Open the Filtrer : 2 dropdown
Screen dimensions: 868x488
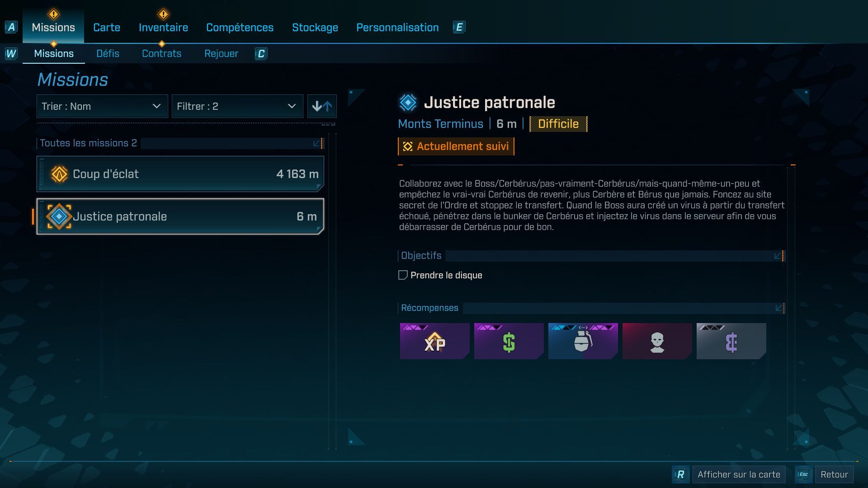[x=237, y=106]
